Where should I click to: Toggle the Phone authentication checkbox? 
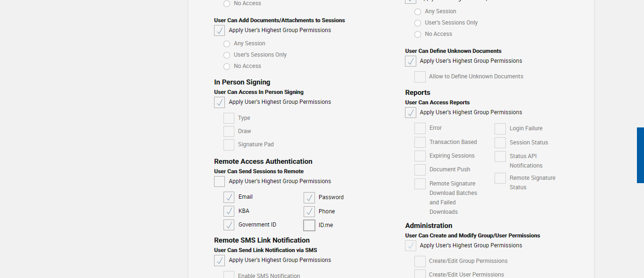click(309, 211)
